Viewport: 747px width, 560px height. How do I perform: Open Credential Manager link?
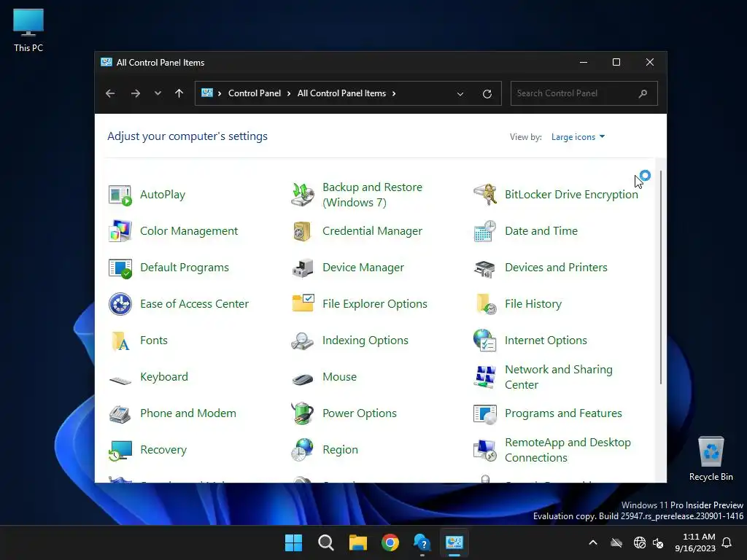372,231
